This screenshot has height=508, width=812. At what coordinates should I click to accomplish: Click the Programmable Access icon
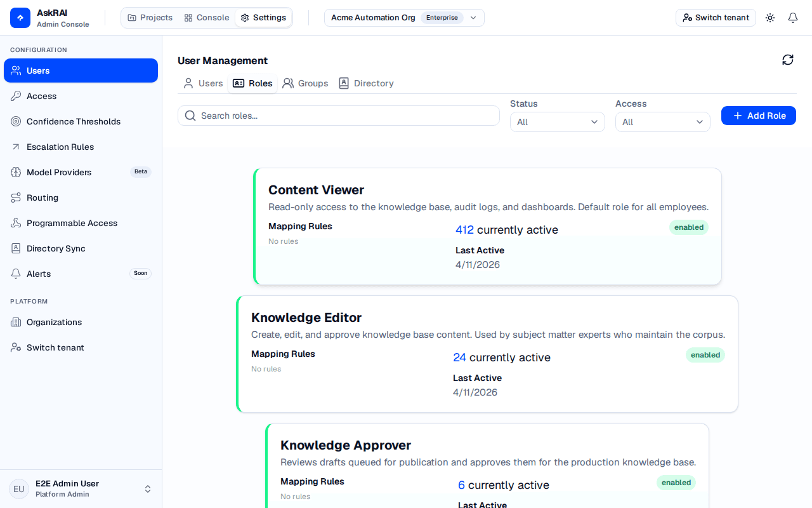[x=16, y=223]
